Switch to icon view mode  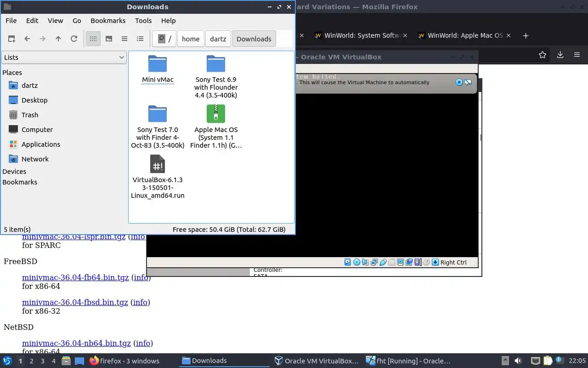click(93, 39)
